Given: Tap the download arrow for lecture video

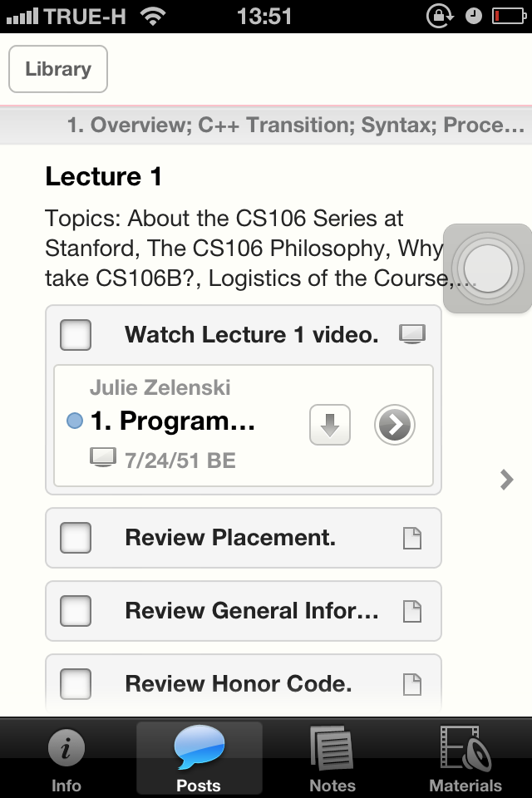Looking at the screenshot, I should (330, 426).
